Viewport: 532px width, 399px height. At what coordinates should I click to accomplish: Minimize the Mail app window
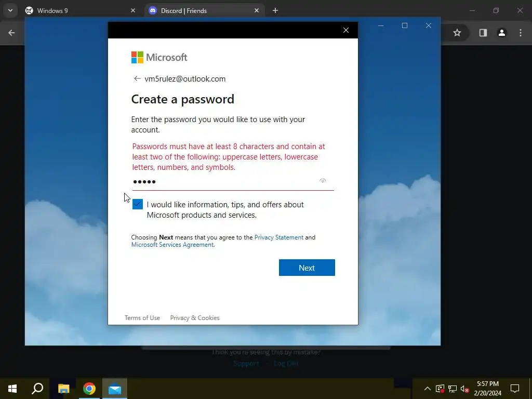[x=381, y=25]
